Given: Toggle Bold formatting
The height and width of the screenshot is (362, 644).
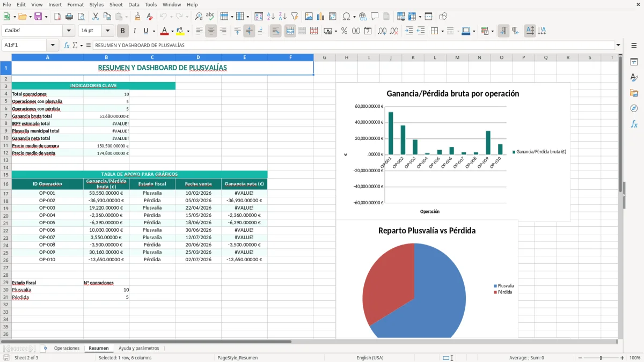Looking at the screenshot, I should point(122,31).
